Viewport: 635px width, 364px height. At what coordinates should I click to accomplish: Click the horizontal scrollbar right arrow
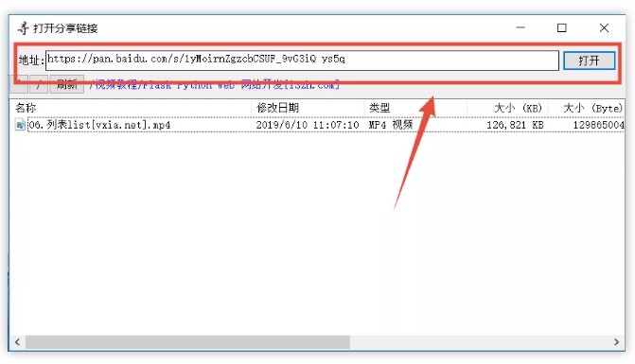616,341
